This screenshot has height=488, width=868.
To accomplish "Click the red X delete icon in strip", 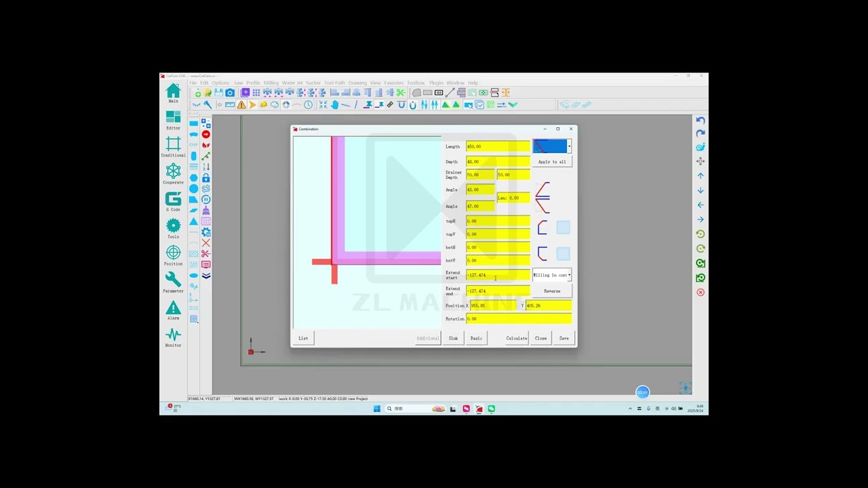I will click(x=206, y=243).
